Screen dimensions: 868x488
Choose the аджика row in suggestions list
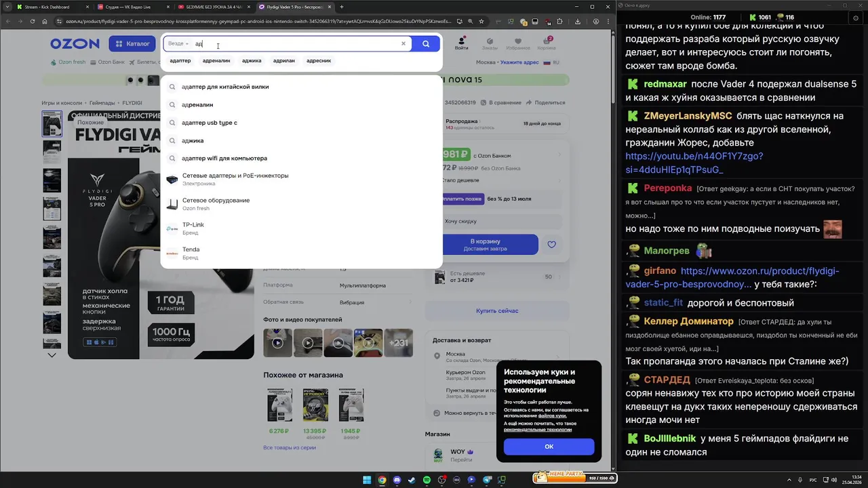301,140
